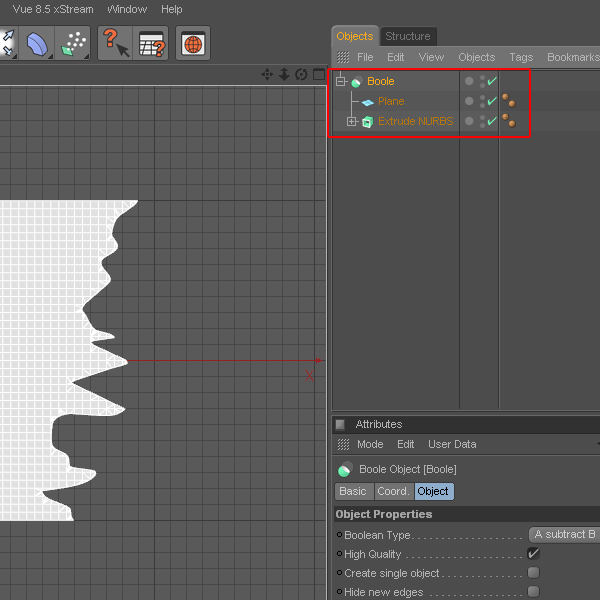
Task: Click the red X axis arrow handle
Action: click(x=318, y=360)
